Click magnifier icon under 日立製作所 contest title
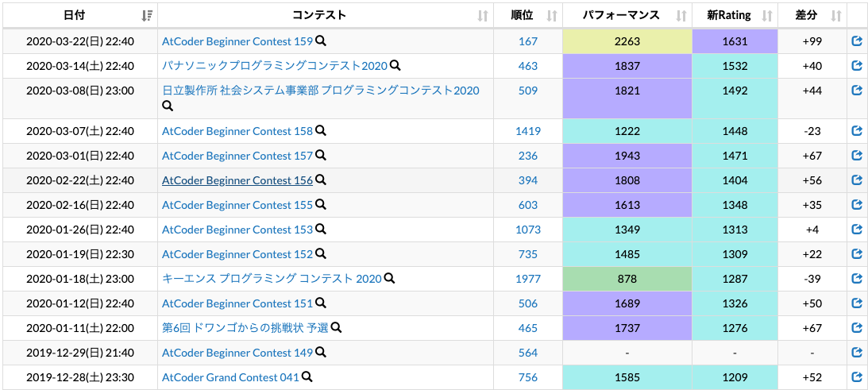The height and width of the screenshot is (390, 868). click(168, 106)
